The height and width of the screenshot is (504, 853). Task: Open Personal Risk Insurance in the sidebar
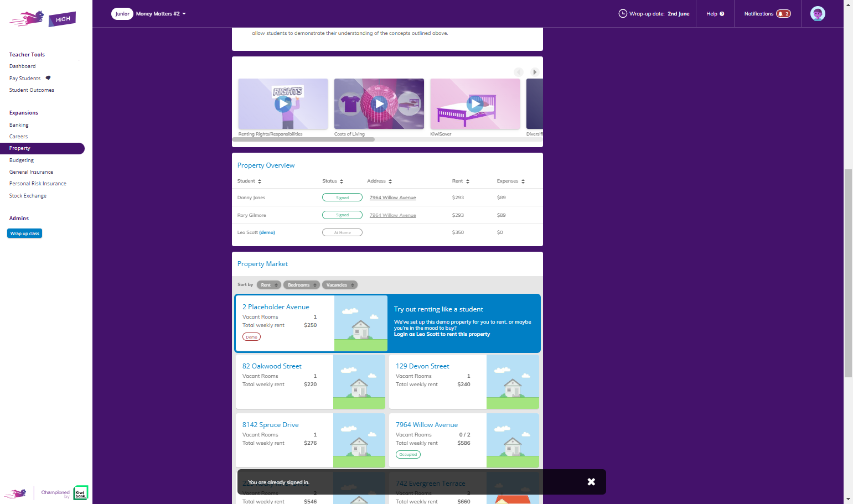38,184
